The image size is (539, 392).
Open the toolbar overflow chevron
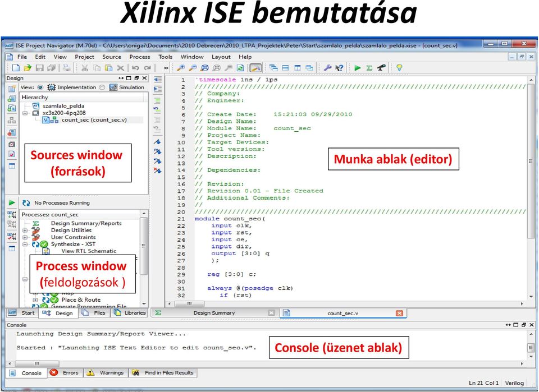(x=166, y=68)
